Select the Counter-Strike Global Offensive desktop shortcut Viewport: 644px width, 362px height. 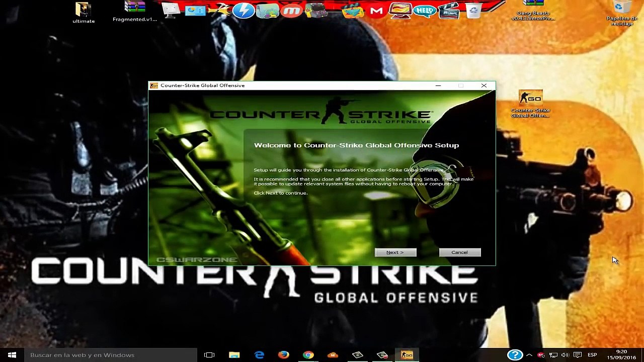tap(530, 104)
